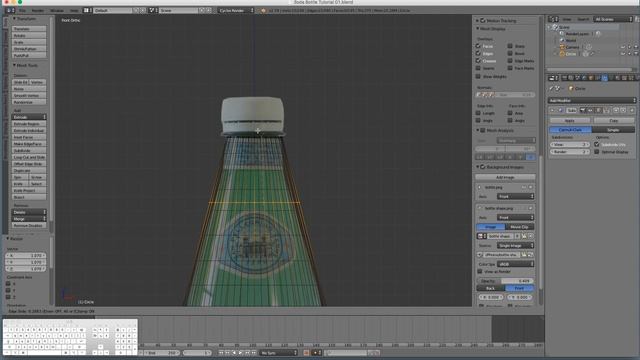The height and width of the screenshot is (360, 640).
Task: Open the sRGB color space dropdown
Action: point(516,264)
